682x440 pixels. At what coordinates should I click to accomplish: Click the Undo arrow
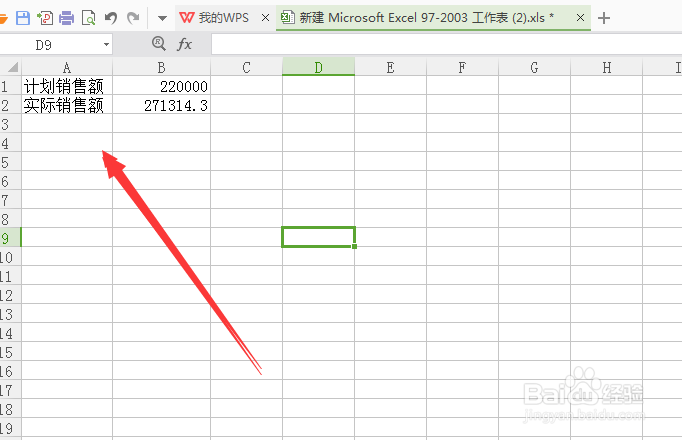tap(111, 18)
